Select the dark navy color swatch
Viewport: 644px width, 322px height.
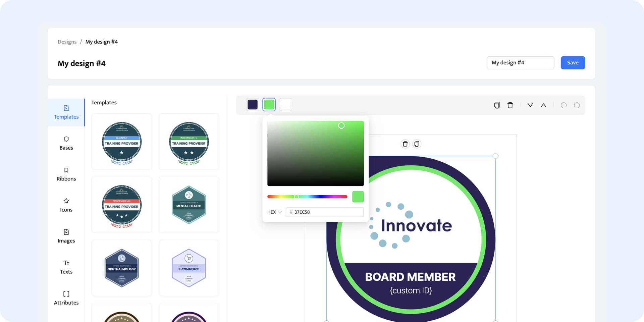point(253,105)
